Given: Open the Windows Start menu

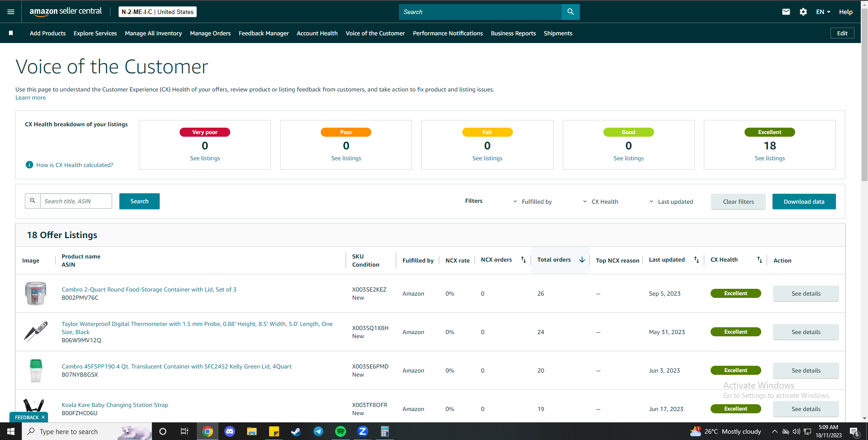Looking at the screenshot, I should click(11, 431).
